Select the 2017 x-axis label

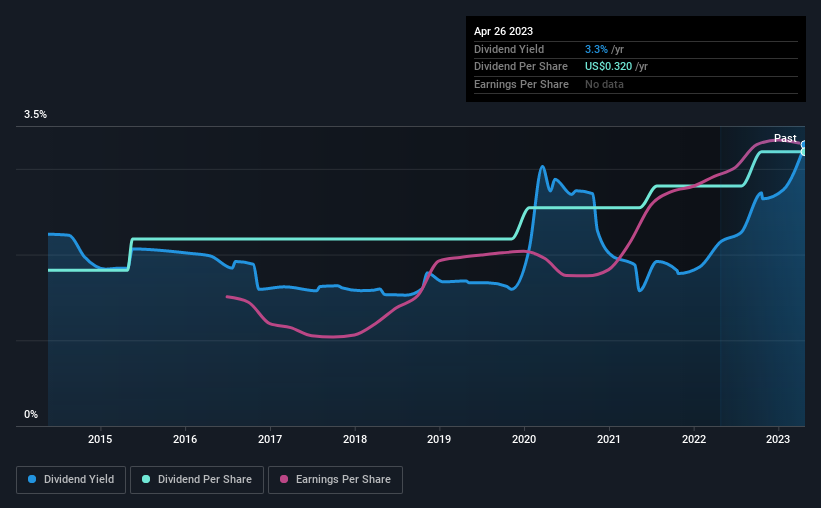click(x=270, y=439)
